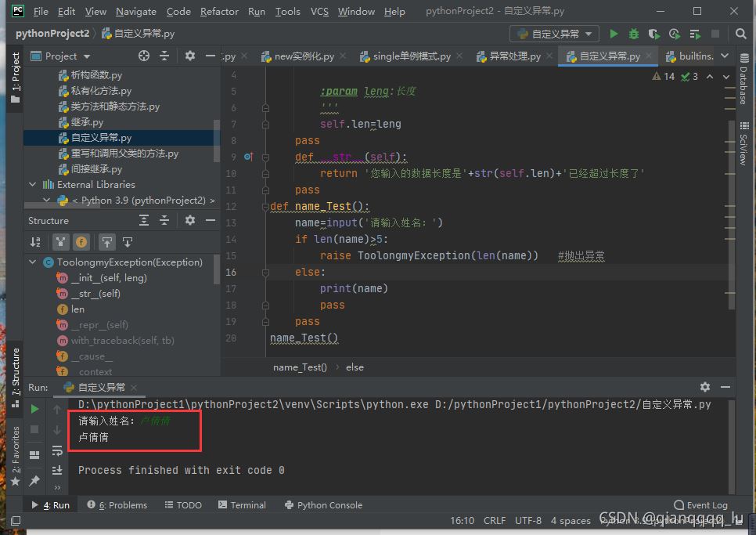
Task: Run with Coverage from the top toolbar
Action: [x=654, y=34]
